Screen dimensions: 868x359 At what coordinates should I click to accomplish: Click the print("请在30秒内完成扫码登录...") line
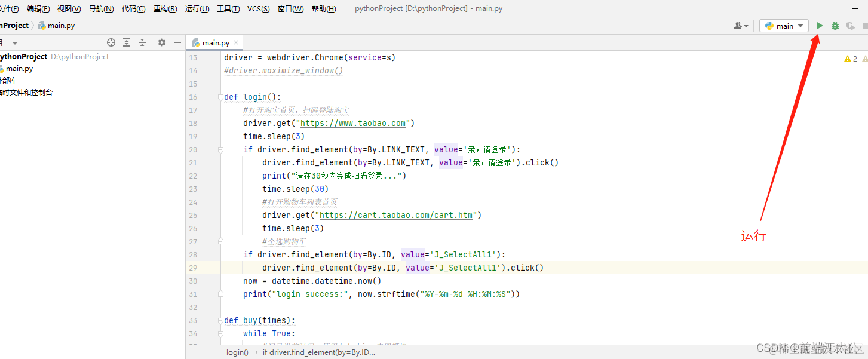point(334,176)
